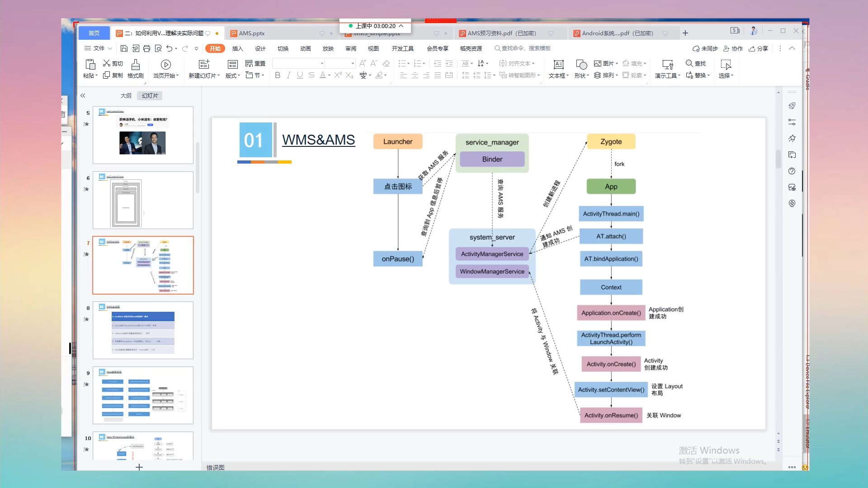868x488 pixels.
Task: Click the Text Box (文本框) icon
Action: click(x=558, y=65)
